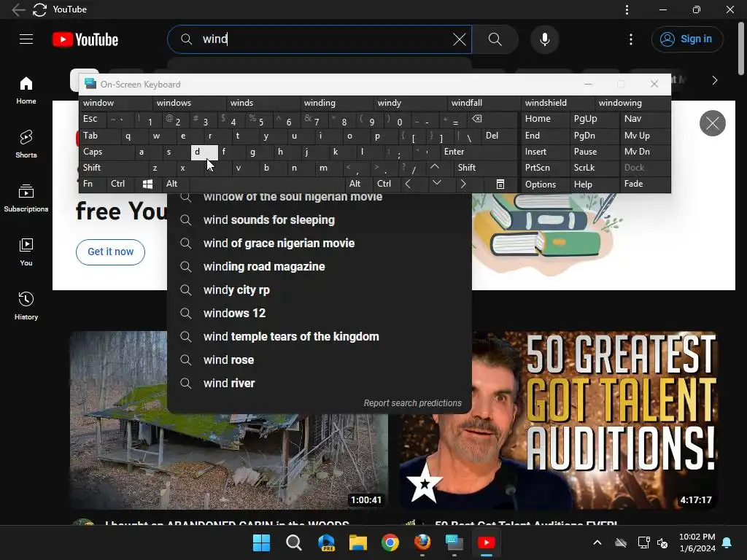Choose the 'windows' keyboard prediction
Screen dimensions: 747x560
tap(190, 103)
